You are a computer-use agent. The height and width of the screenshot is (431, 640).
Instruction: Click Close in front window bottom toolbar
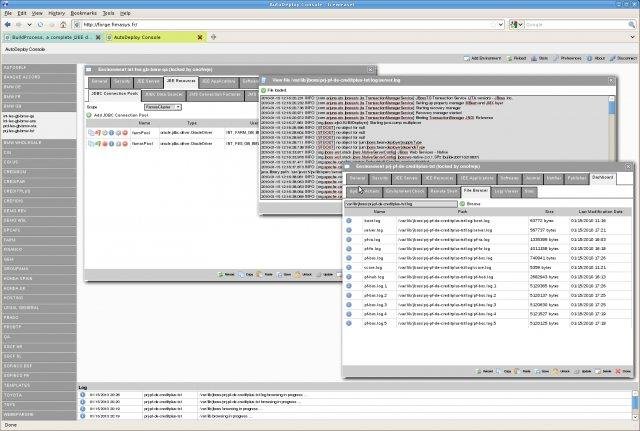(x=623, y=371)
